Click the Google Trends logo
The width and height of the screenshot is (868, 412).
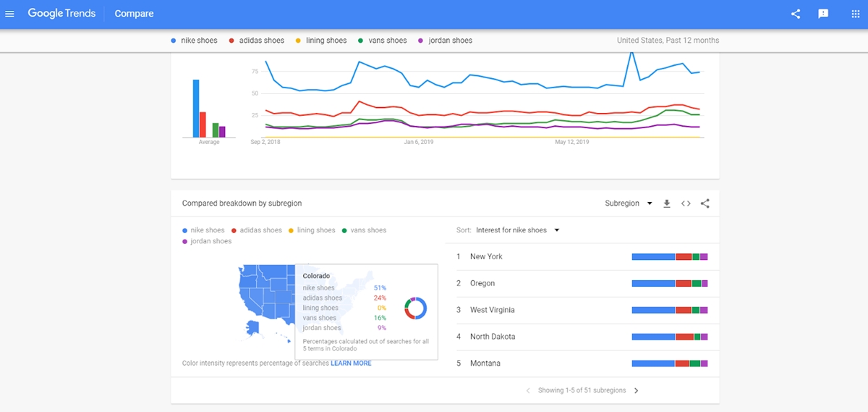pyautogui.click(x=61, y=14)
